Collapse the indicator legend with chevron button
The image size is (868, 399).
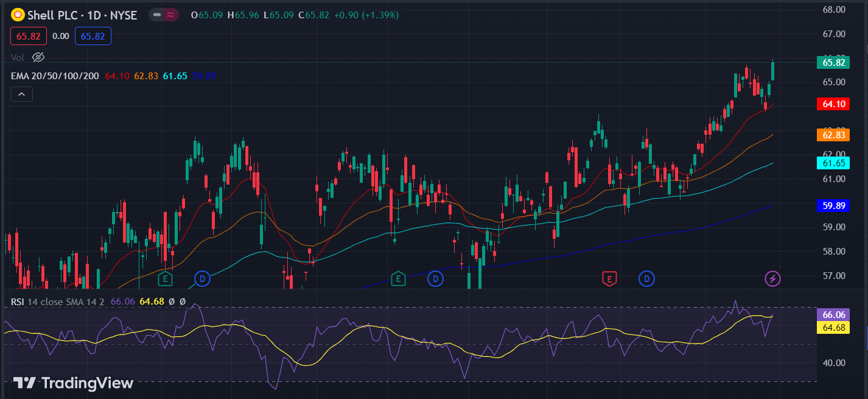tap(21, 94)
